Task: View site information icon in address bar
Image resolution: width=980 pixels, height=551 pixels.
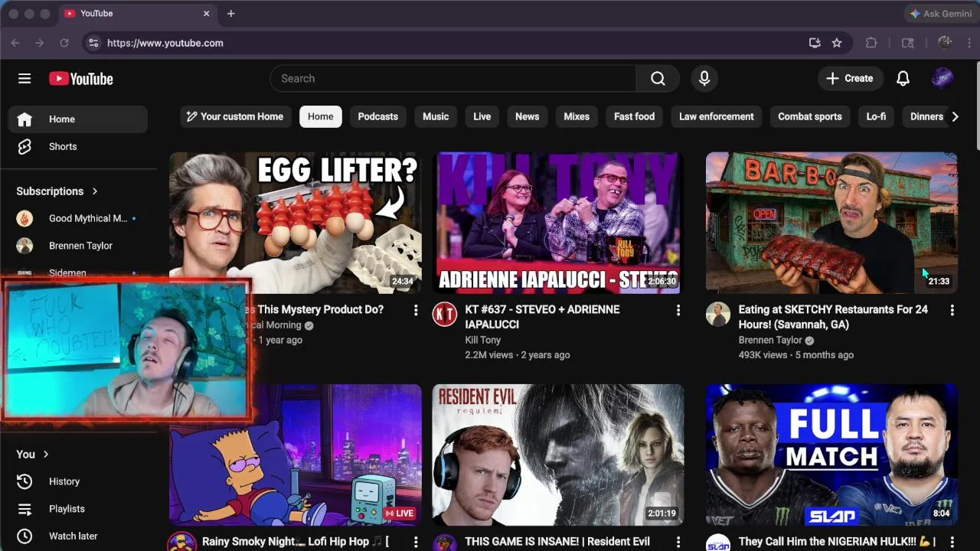Action: coord(93,43)
